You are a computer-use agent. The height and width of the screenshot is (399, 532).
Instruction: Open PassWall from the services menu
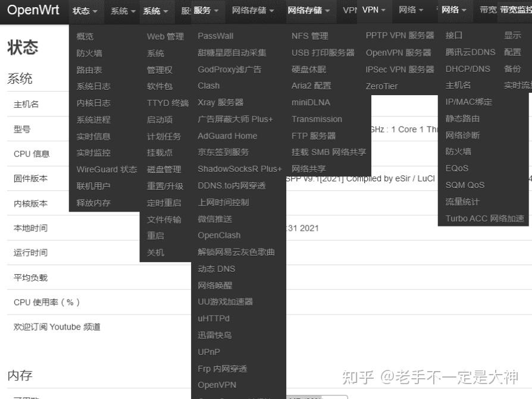[x=216, y=36]
